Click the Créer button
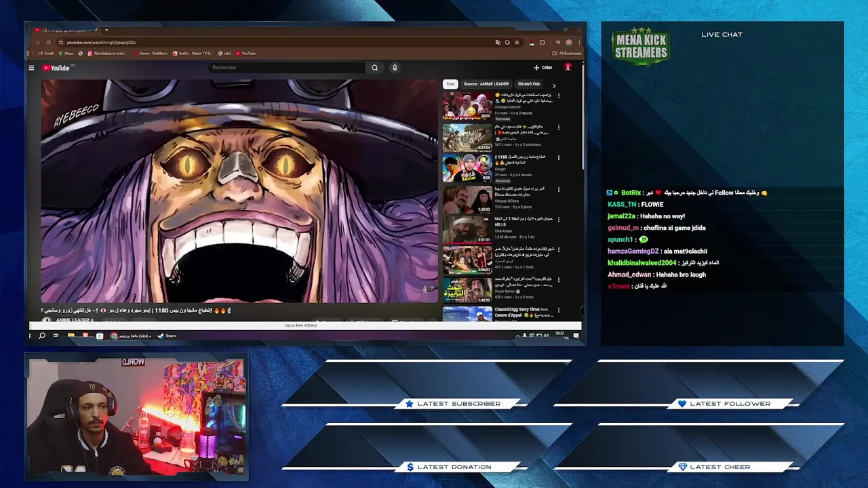 [542, 68]
